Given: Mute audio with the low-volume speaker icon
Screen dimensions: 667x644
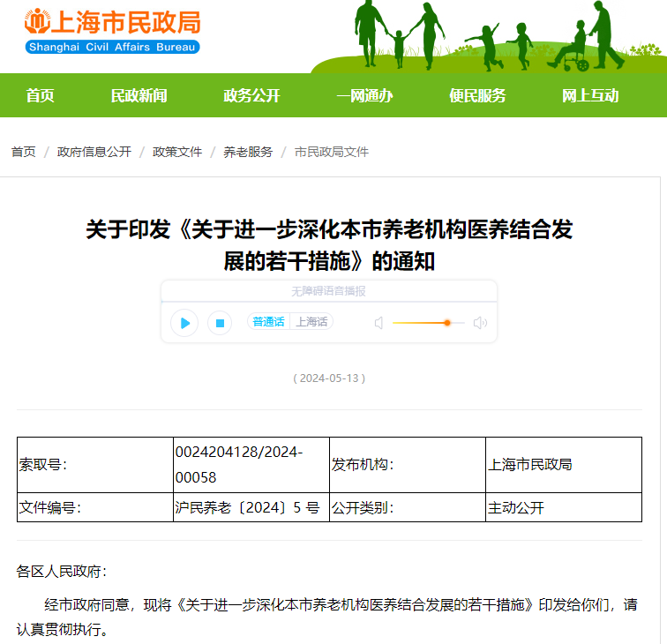Looking at the screenshot, I should 378,323.
